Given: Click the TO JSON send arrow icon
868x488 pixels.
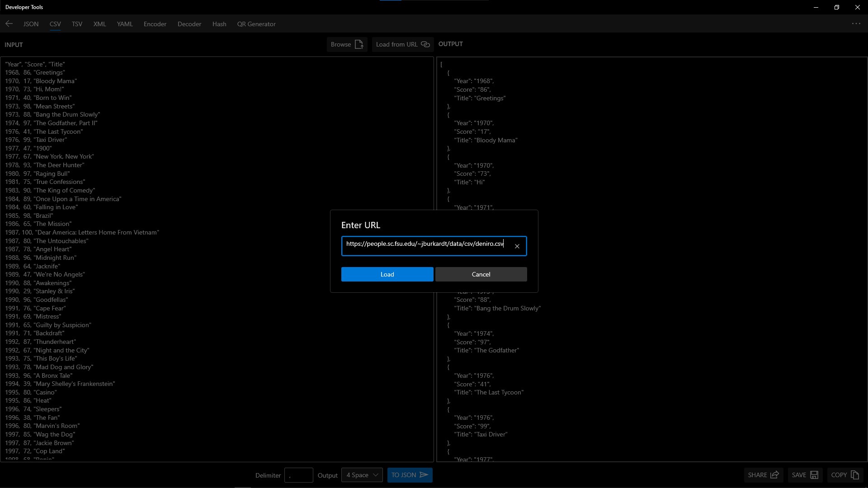Looking at the screenshot, I should click(424, 475).
